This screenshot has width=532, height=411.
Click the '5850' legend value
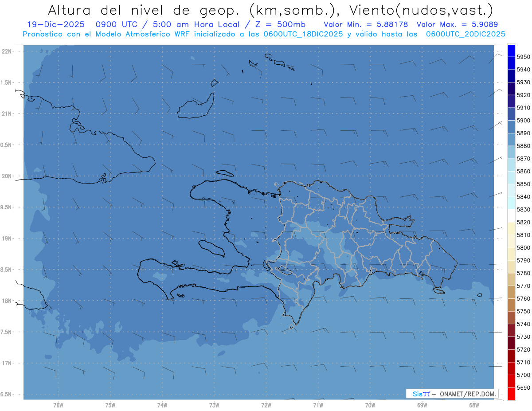coord(523,184)
